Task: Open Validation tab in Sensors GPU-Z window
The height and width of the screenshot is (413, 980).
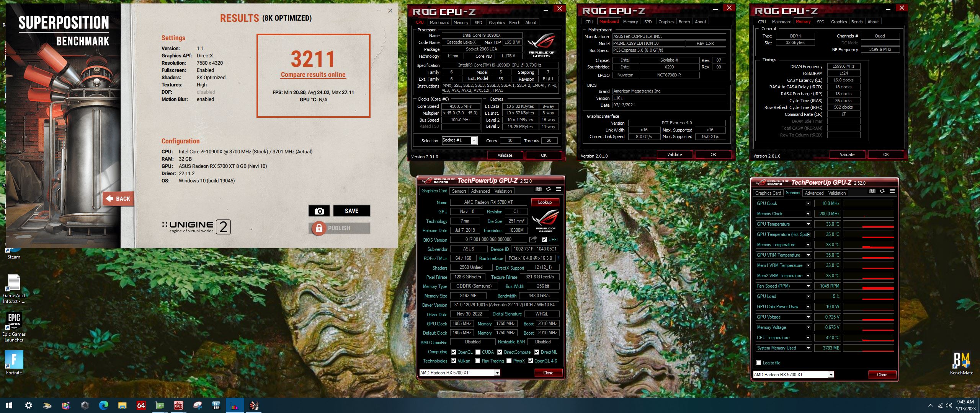Action: [837, 193]
